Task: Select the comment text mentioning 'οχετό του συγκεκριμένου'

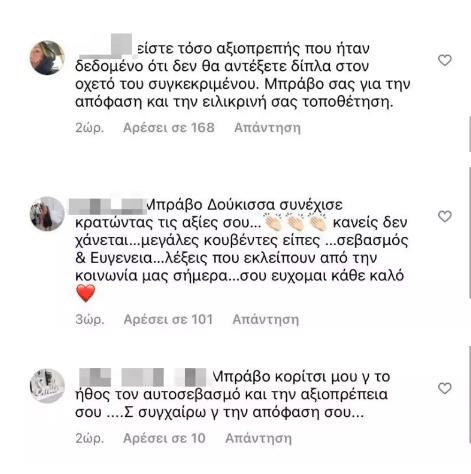Action: click(x=243, y=75)
